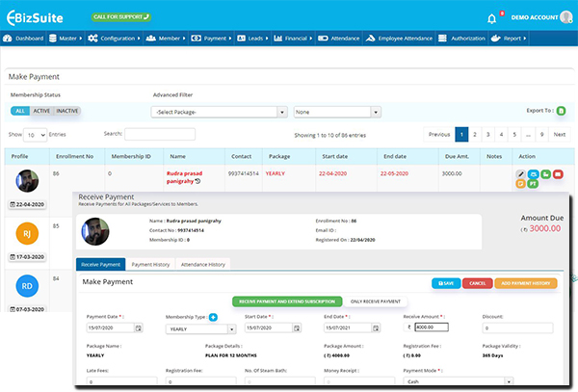
Task: Click the blue SAVE button
Action: point(446,283)
